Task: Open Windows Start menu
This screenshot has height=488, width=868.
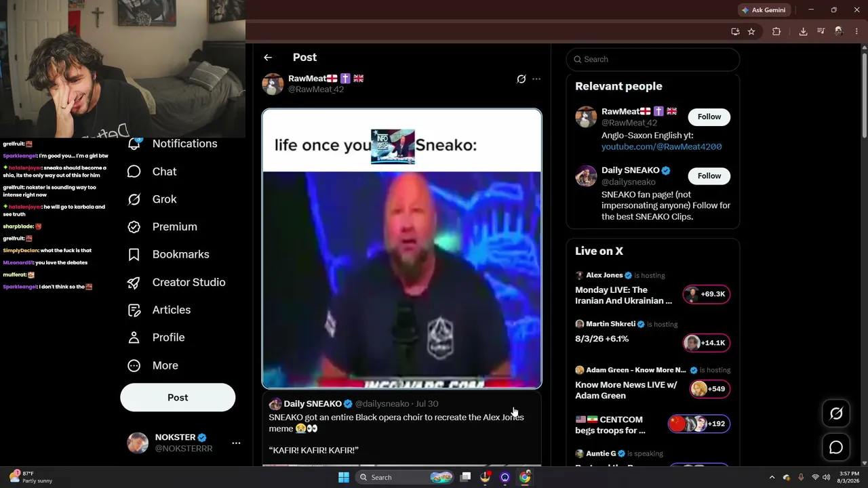Action: (344, 477)
